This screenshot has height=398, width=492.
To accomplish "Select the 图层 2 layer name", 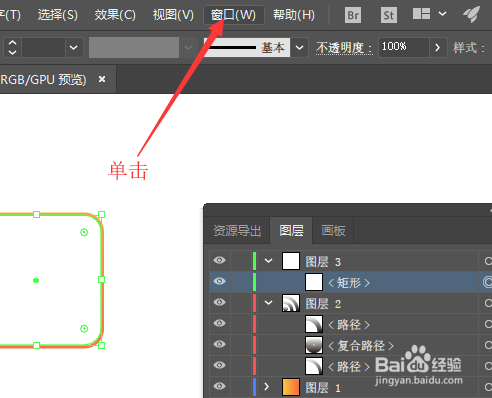I will coord(323,304).
